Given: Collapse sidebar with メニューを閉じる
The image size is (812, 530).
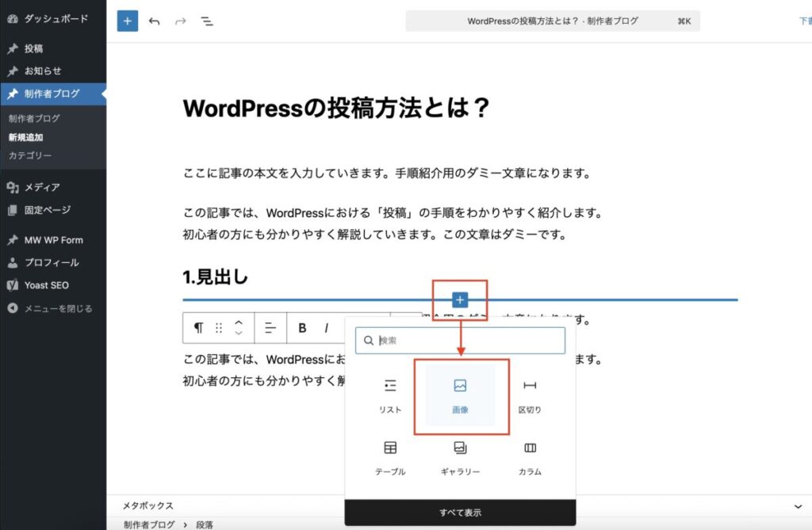Looking at the screenshot, I should coord(52,308).
